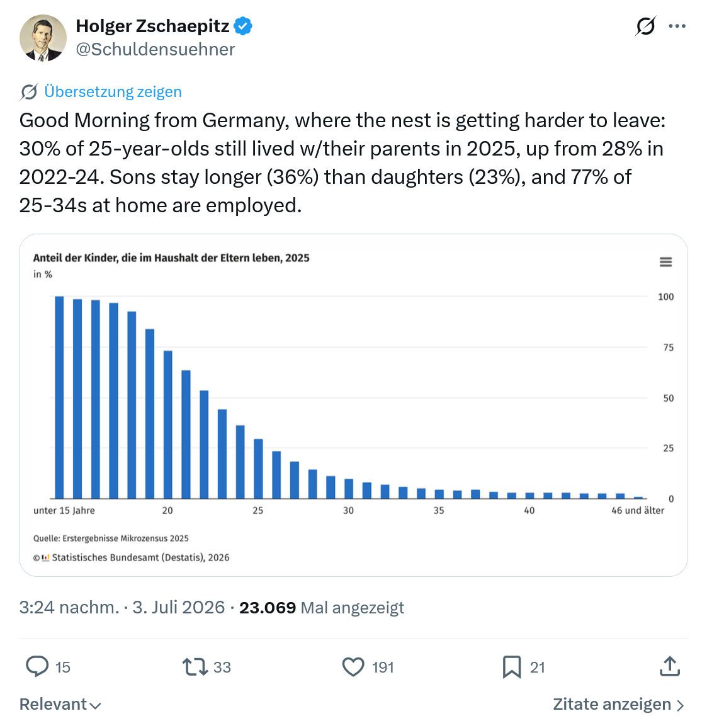Toggle the bookmark icon
Viewport: 707px width, 728px height.
(x=512, y=667)
